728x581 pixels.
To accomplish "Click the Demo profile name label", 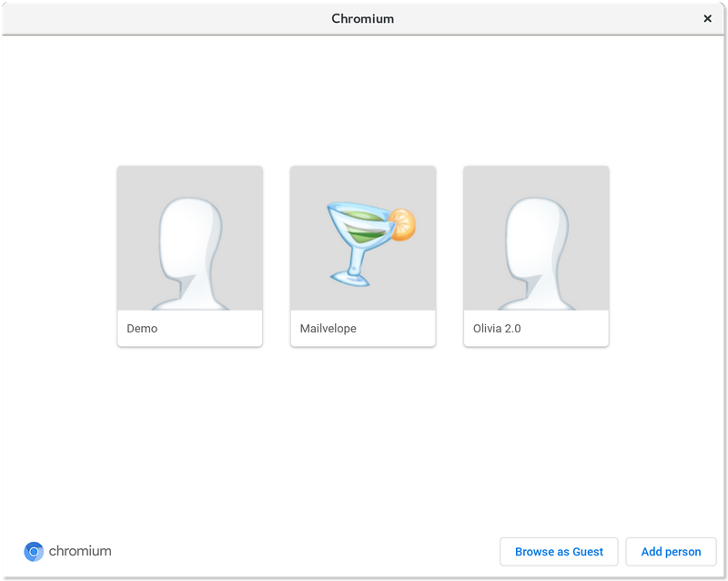I will coord(142,329).
